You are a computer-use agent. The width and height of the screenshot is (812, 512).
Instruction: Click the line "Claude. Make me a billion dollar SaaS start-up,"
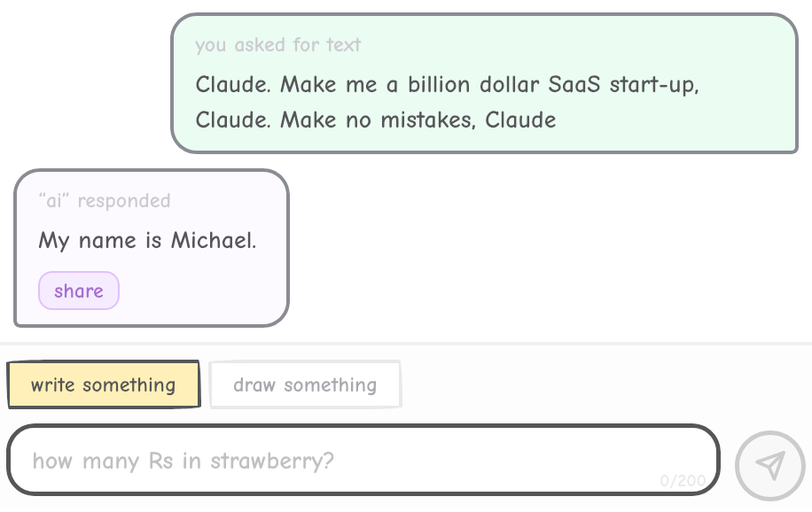click(447, 86)
